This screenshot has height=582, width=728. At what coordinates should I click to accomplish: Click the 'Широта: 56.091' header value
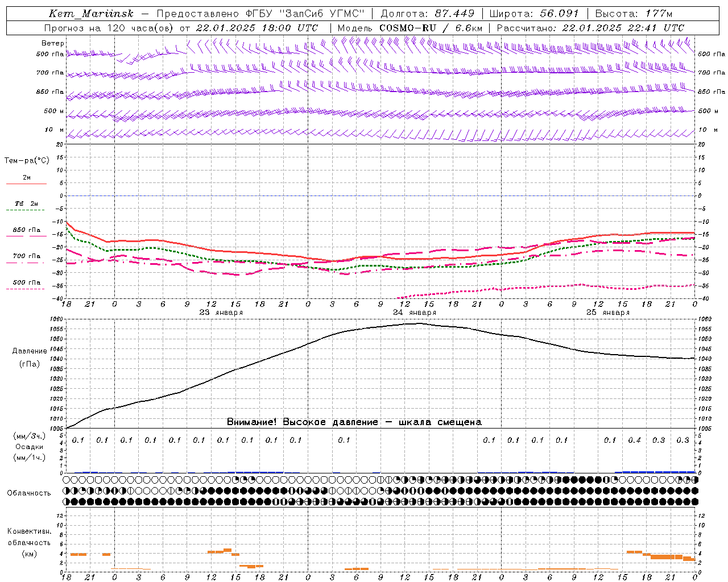click(x=534, y=14)
